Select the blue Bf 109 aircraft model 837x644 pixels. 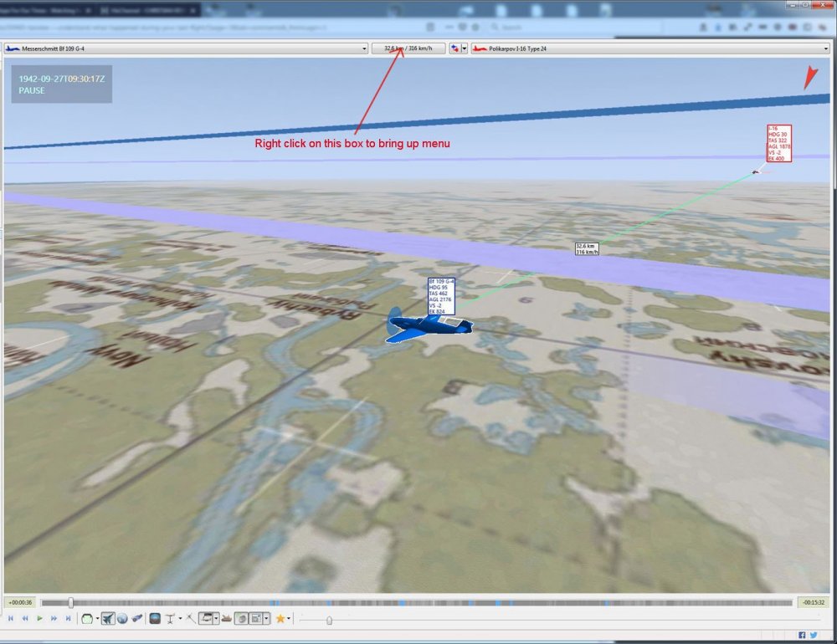pyautogui.click(x=427, y=326)
